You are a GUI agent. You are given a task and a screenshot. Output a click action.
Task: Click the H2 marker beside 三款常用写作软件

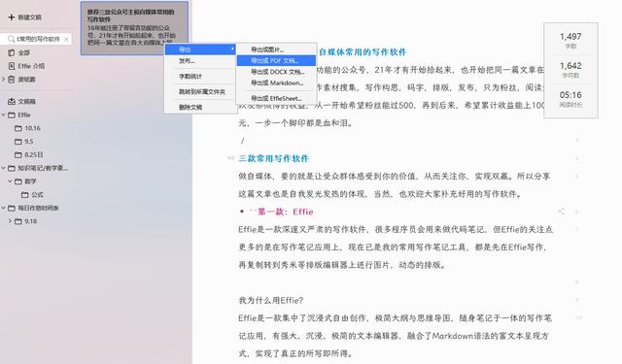click(x=230, y=158)
